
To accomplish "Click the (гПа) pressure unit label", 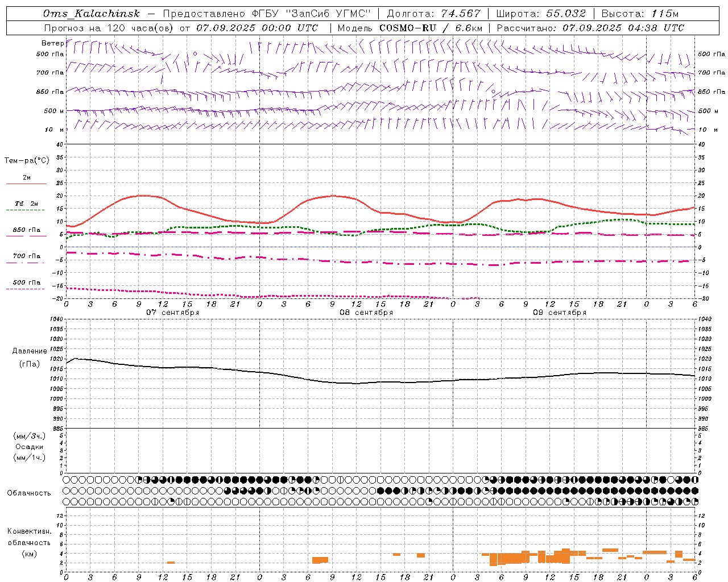I will tap(30, 364).
